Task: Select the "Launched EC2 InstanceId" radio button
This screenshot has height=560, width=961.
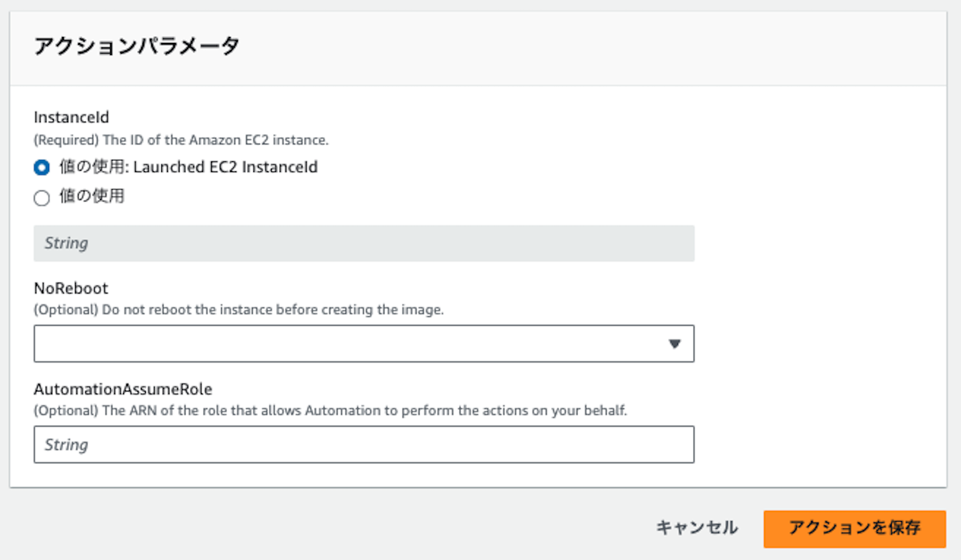Action: [x=42, y=168]
